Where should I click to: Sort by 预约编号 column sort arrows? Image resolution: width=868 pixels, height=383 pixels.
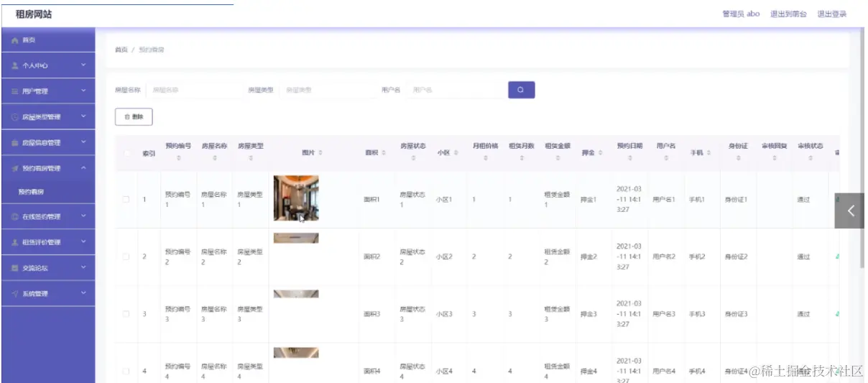(178, 158)
